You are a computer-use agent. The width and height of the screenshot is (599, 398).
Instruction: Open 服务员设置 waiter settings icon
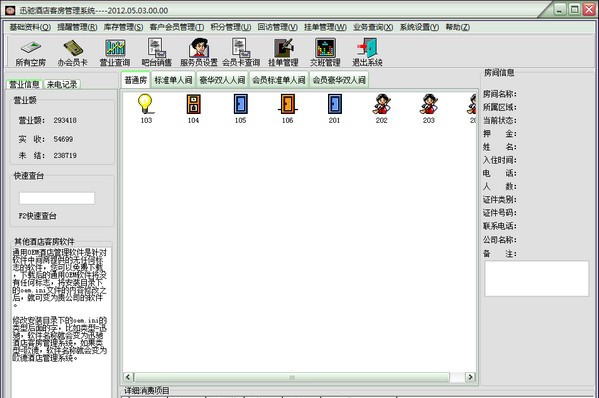(x=199, y=52)
